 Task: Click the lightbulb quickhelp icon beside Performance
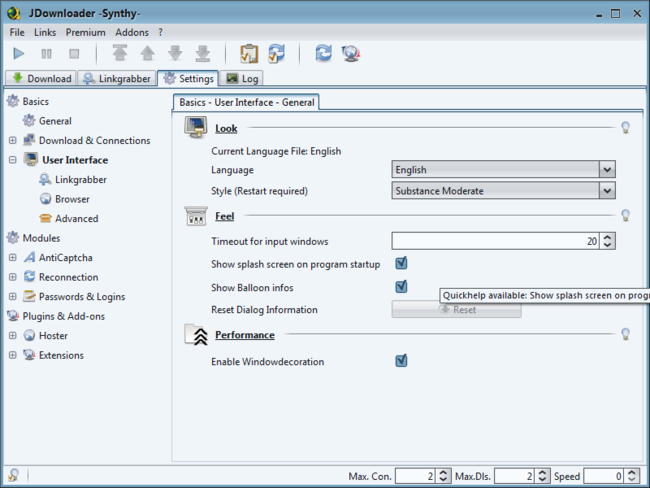[x=626, y=334]
